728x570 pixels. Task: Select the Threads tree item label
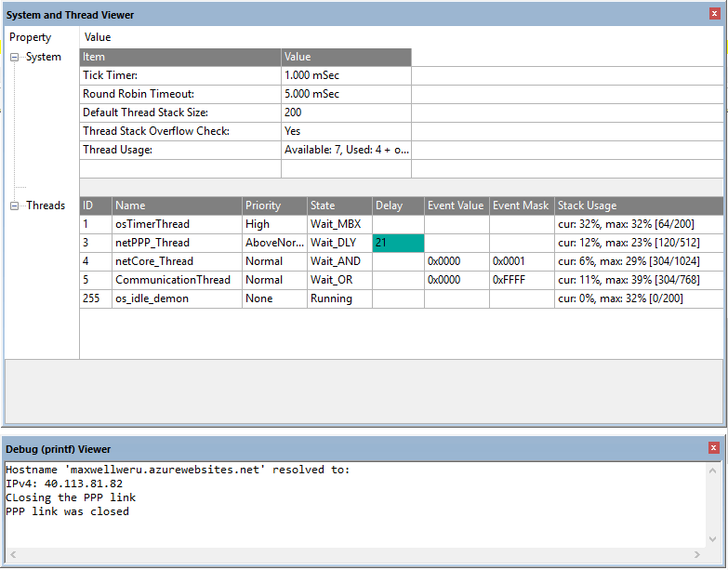pos(46,206)
